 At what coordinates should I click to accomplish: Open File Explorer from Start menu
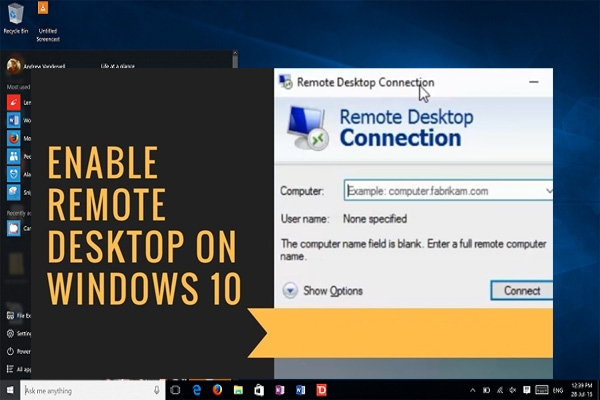tap(18, 316)
